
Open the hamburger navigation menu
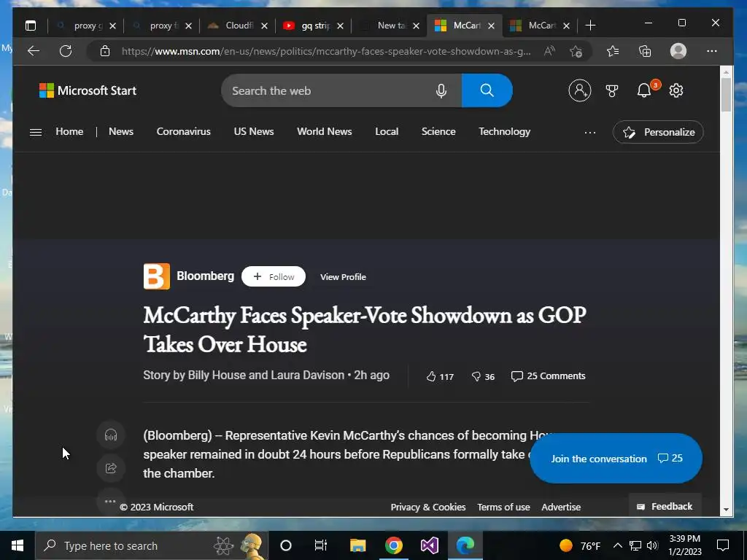tap(36, 133)
